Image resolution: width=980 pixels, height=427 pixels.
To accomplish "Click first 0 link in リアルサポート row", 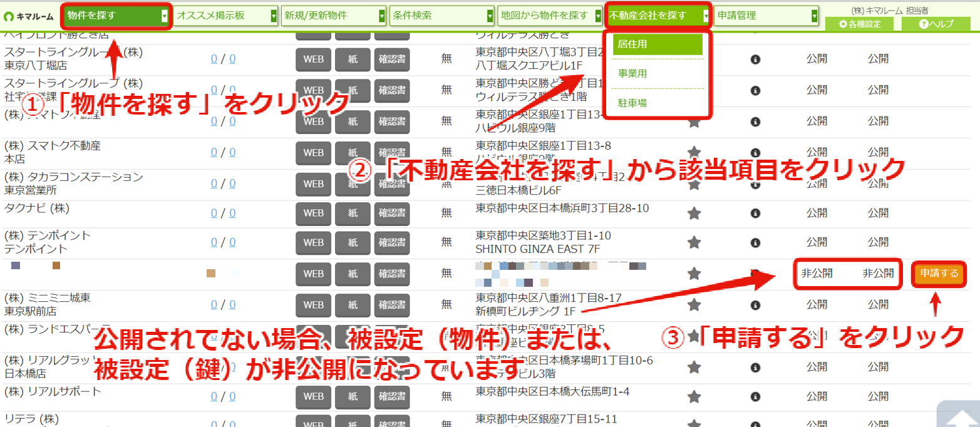I will pos(214,396).
